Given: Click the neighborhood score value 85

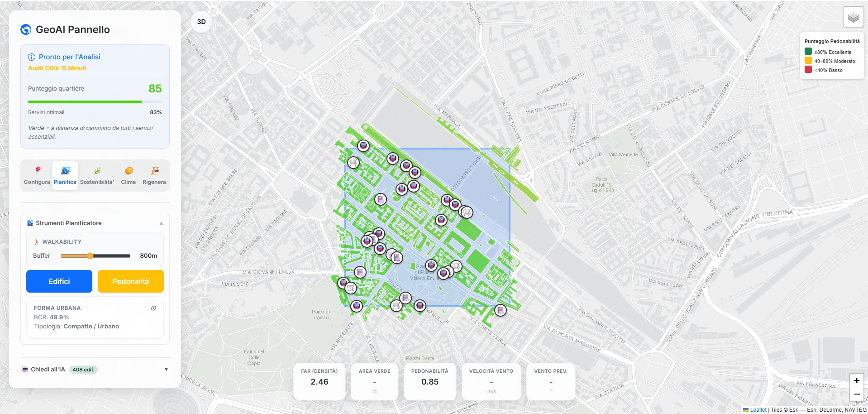Looking at the screenshot, I should tap(155, 88).
